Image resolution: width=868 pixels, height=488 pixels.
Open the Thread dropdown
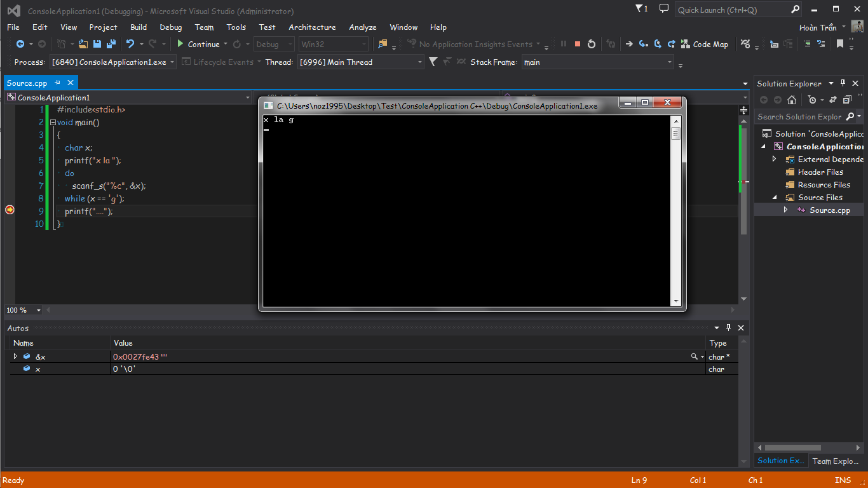pyautogui.click(x=420, y=62)
